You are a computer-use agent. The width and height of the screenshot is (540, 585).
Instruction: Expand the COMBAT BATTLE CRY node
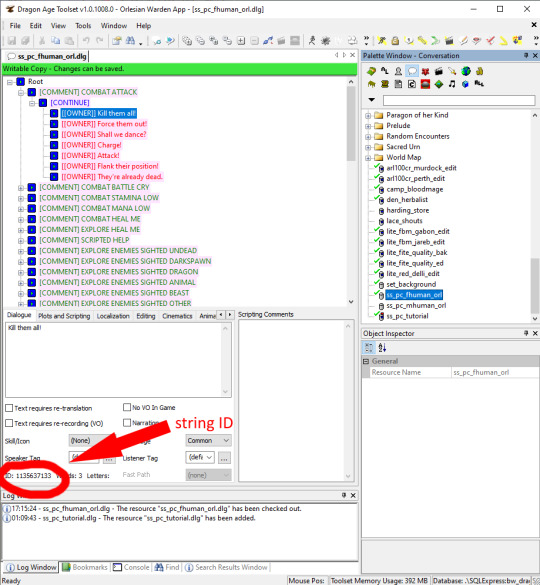(x=21, y=187)
